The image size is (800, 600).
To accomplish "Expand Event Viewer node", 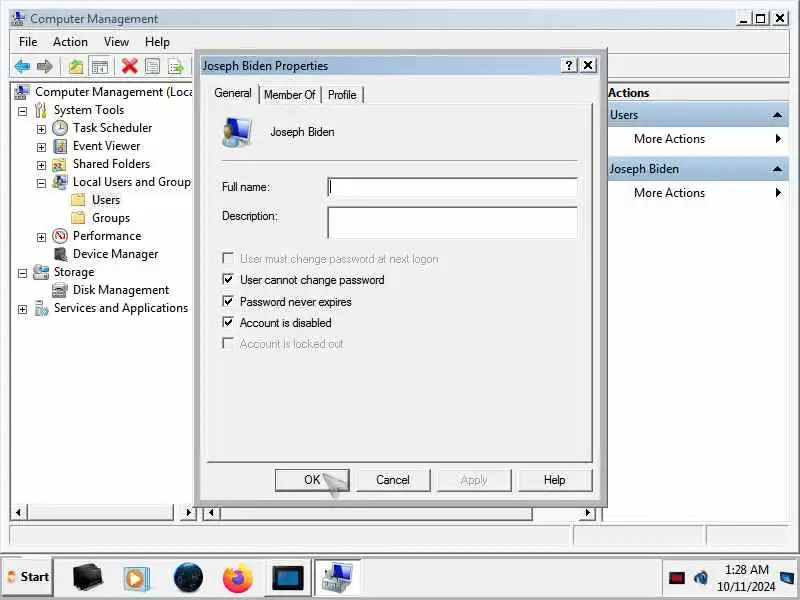I will click(41, 147).
